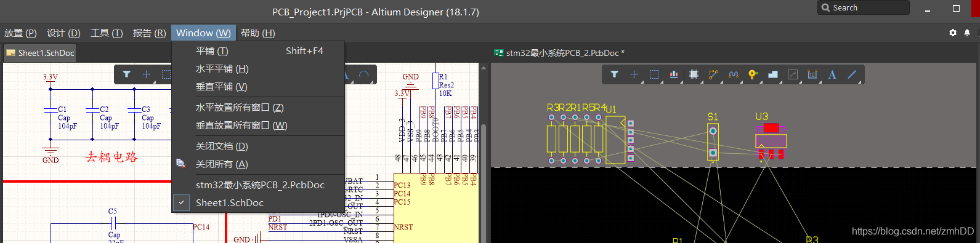The image size is (980, 243).
Task: Switch to the Sheet1.SchDoc document tab
Action: click(x=40, y=53)
